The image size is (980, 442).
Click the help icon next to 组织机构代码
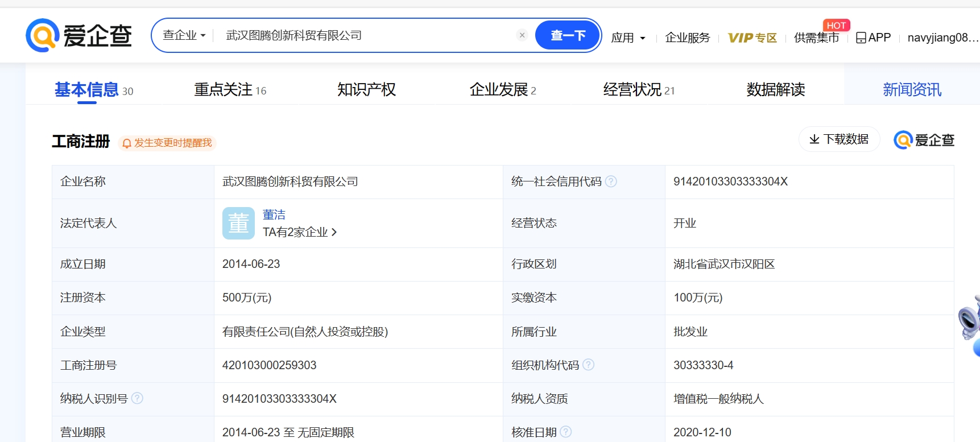click(589, 365)
